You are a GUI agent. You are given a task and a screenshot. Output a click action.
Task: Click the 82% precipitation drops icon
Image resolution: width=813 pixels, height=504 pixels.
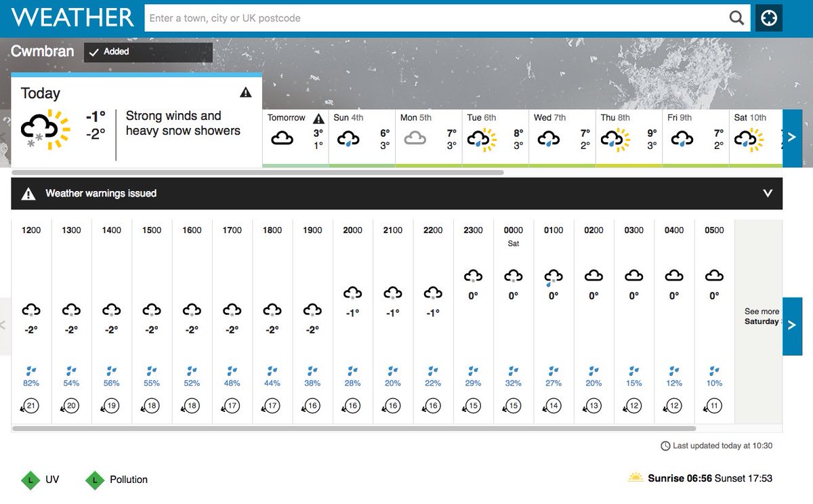(x=31, y=371)
